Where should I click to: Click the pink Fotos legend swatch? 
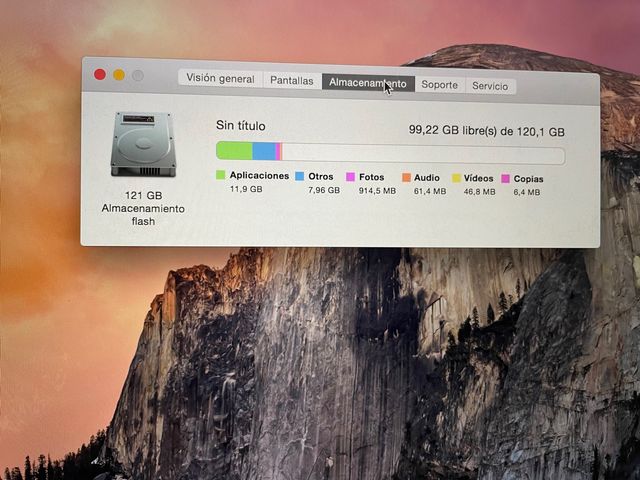point(350,177)
